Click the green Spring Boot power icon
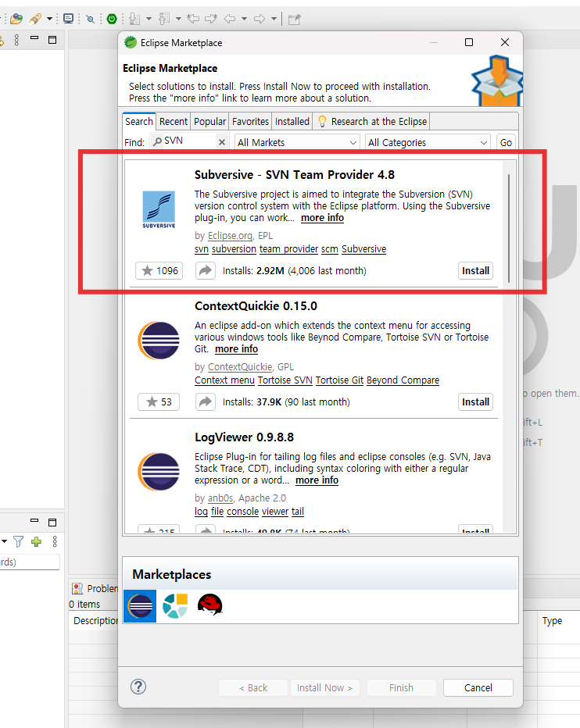 tap(112, 19)
